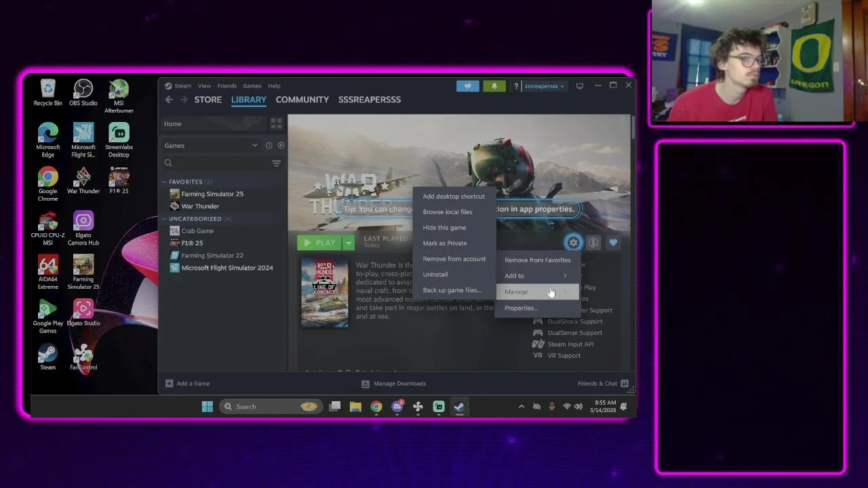Open the SSSREAPERSSS profile tab
868x488 pixels.
(370, 100)
